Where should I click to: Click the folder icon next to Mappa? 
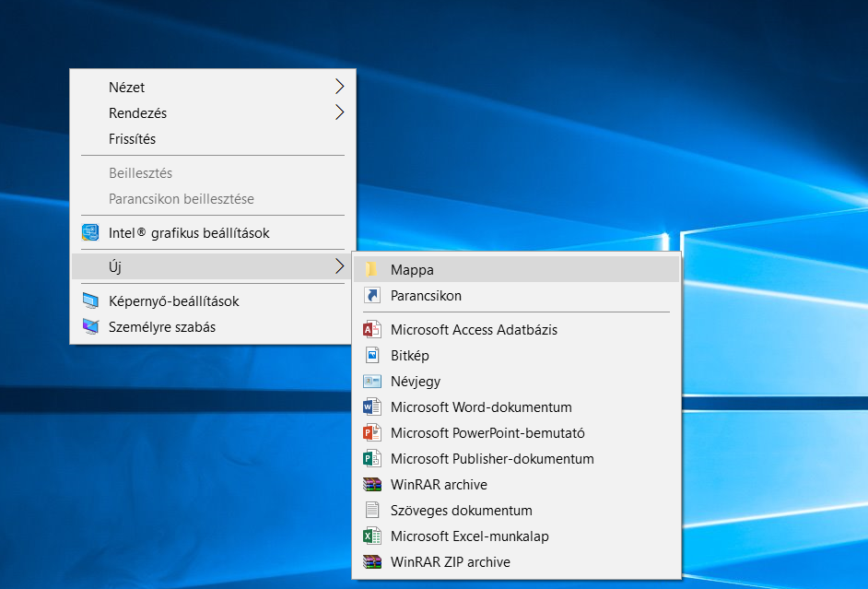[x=371, y=270]
